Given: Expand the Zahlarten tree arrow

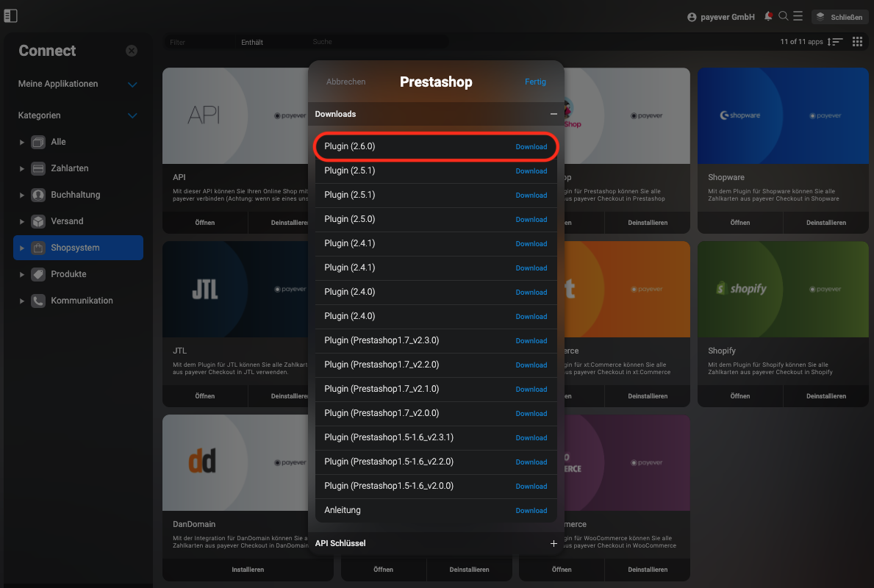Looking at the screenshot, I should click(x=22, y=168).
